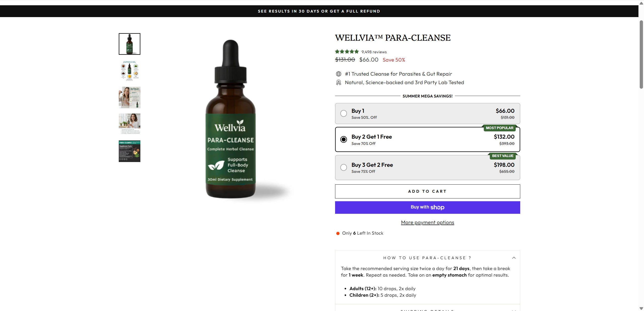Select the Buy 1 radio option
Image resolution: width=644 pixels, height=311 pixels.
coord(344,114)
